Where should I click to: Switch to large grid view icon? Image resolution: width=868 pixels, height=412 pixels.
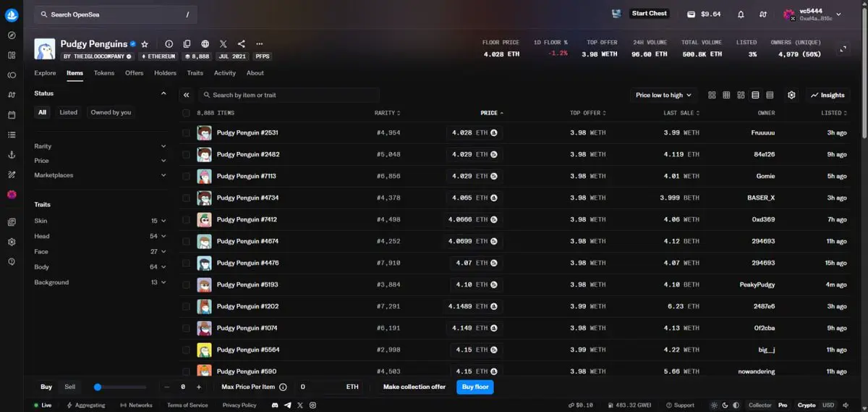pyautogui.click(x=712, y=95)
